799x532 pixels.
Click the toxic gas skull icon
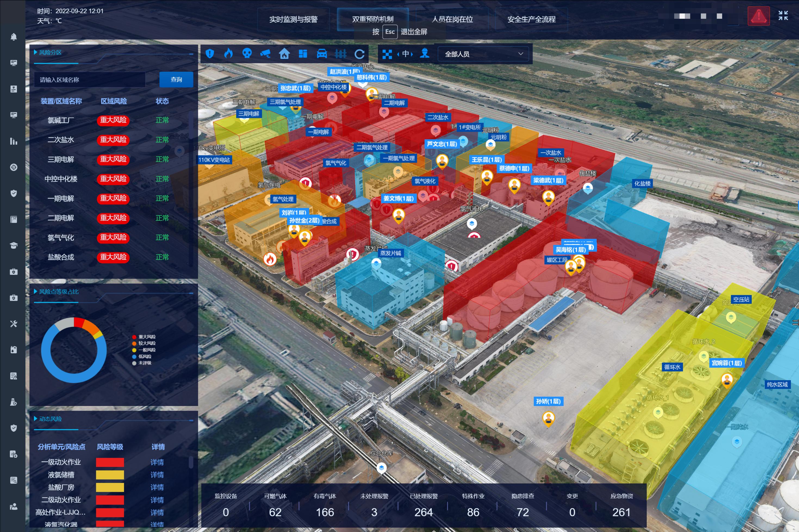(x=247, y=53)
